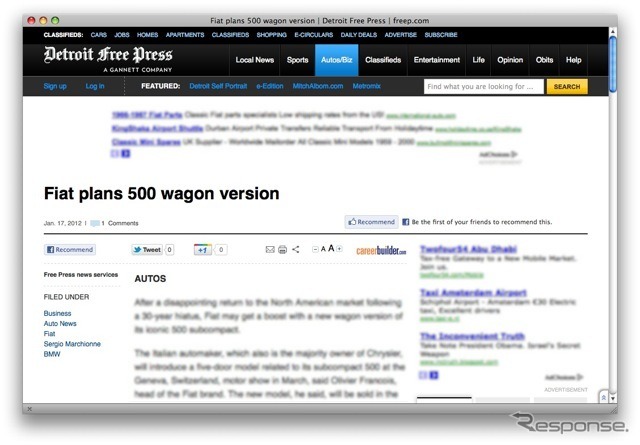Click Facebook Recommend button in left column

point(70,249)
